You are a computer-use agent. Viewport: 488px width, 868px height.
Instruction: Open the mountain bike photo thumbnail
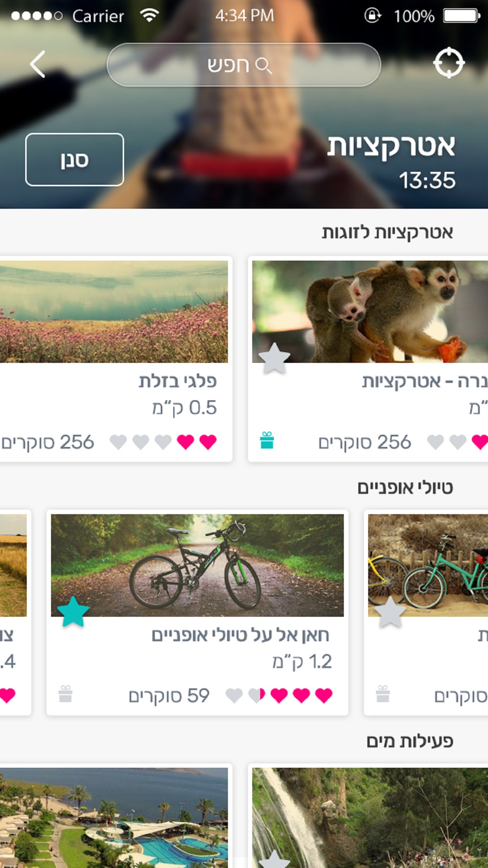pos(197,565)
